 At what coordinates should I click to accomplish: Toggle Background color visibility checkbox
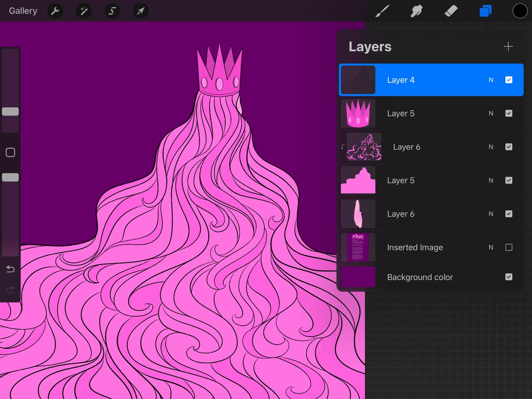(509, 277)
